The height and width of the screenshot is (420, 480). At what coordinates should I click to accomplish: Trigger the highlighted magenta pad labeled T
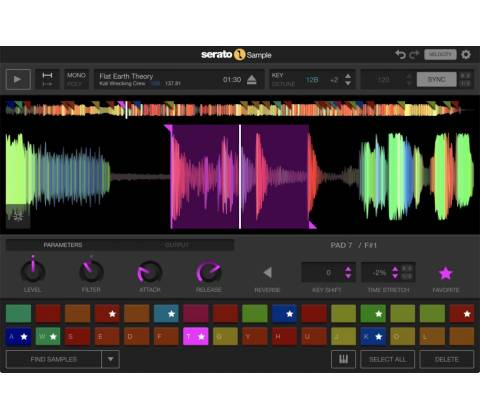click(x=196, y=336)
